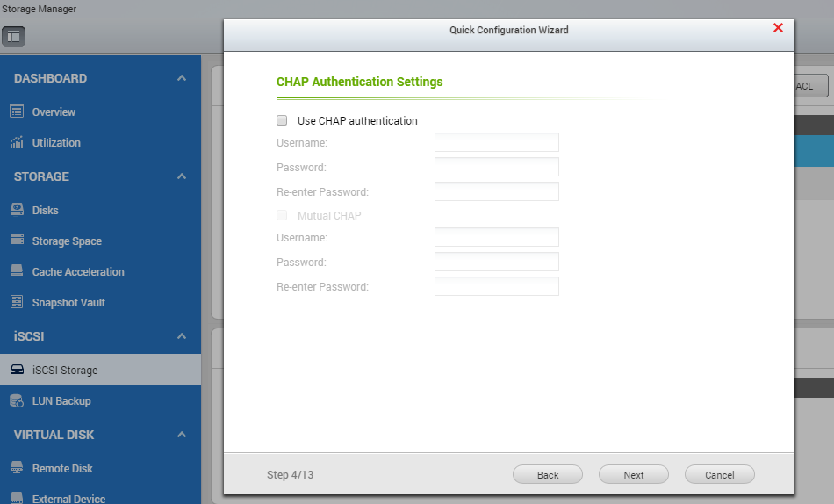Collapse the STORAGE section
This screenshot has width=834, height=504.
coord(182,176)
